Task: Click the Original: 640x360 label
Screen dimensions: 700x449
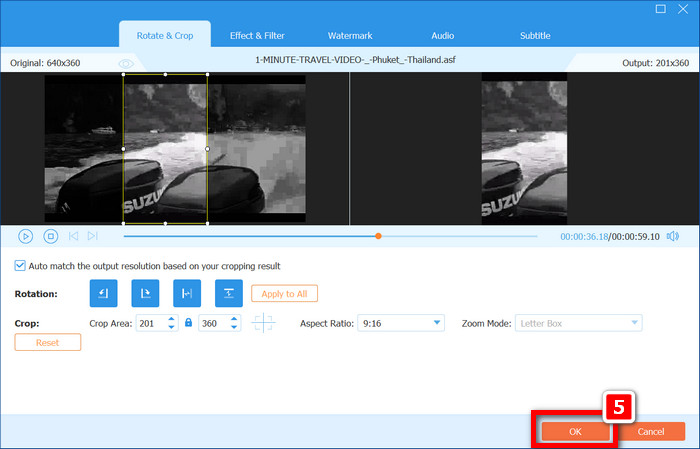Action: pyautogui.click(x=45, y=63)
